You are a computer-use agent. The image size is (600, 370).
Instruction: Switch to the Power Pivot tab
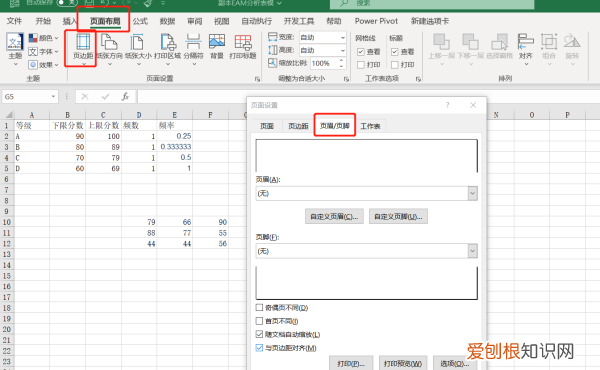click(376, 21)
